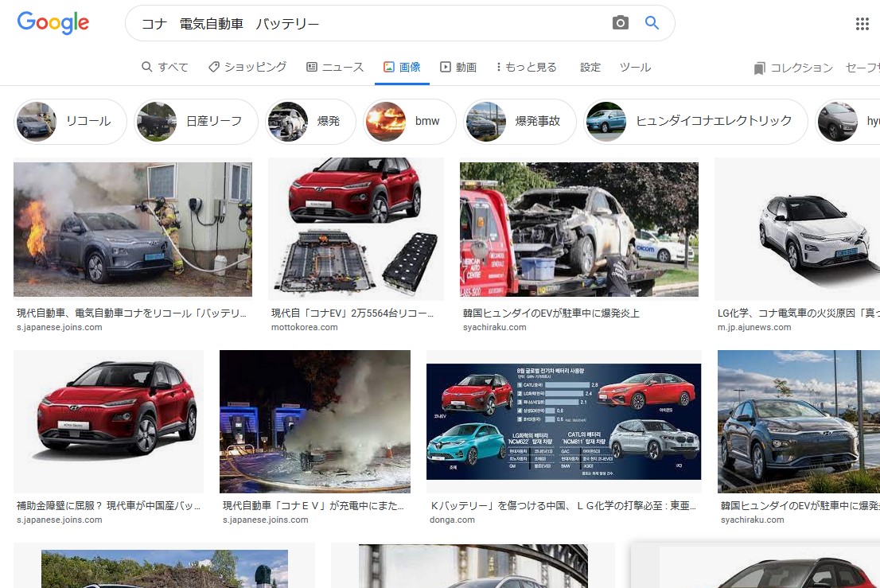Click the blue magnifier search icon

click(652, 23)
